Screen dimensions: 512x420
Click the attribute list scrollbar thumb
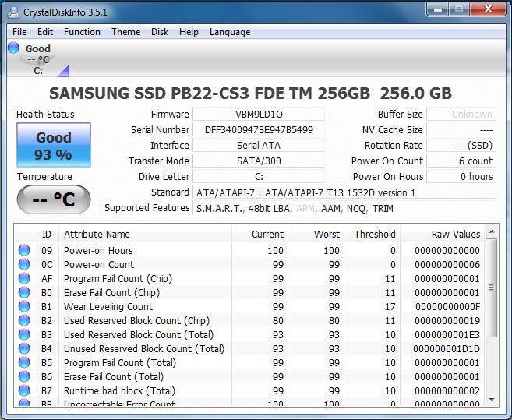pyautogui.click(x=492, y=288)
